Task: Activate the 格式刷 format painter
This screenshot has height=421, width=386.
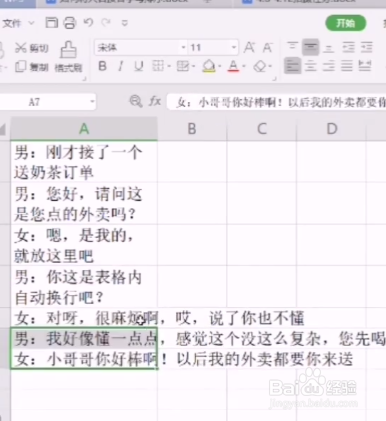Action: (68, 57)
